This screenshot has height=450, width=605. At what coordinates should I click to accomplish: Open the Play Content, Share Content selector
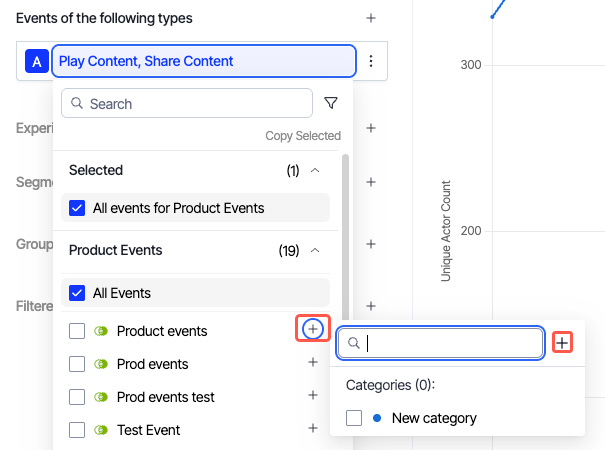click(x=203, y=61)
